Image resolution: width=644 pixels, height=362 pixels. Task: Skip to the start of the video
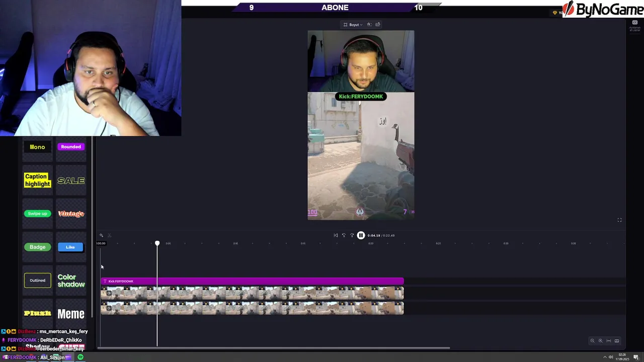pyautogui.click(x=336, y=235)
